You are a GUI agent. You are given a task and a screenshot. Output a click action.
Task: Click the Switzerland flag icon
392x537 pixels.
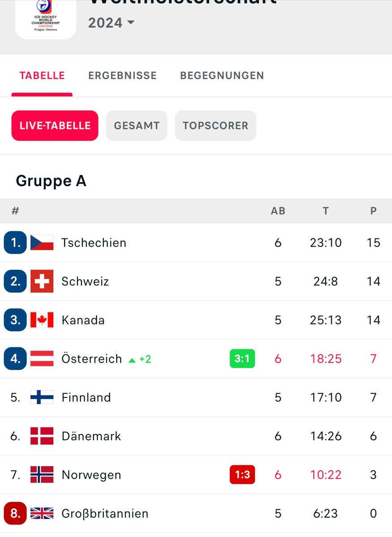[42, 281]
